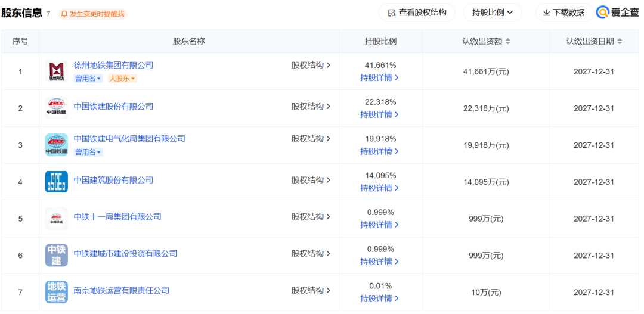This screenshot has height=314, width=644.
Task: Open 股权结构 for 中国建筑股份有限公司
Action: tap(311, 180)
